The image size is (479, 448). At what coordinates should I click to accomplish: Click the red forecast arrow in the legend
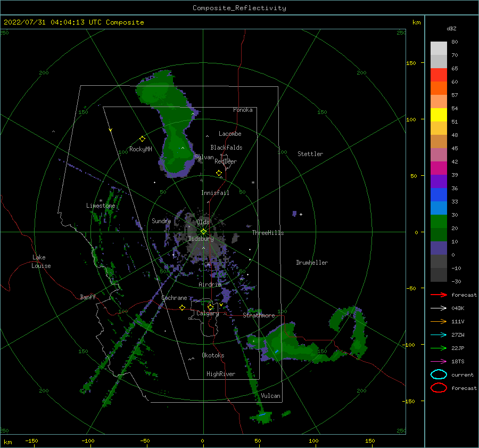tap(439, 295)
